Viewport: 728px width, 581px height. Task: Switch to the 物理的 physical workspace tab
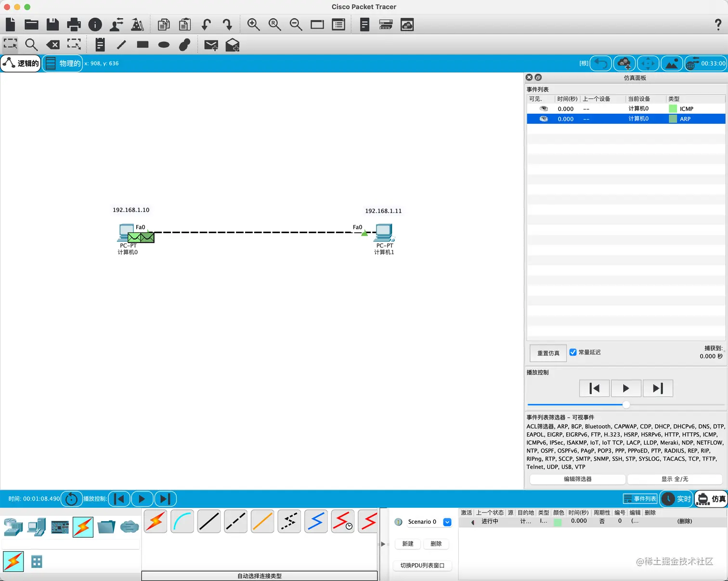pyautogui.click(x=63, y=64)
